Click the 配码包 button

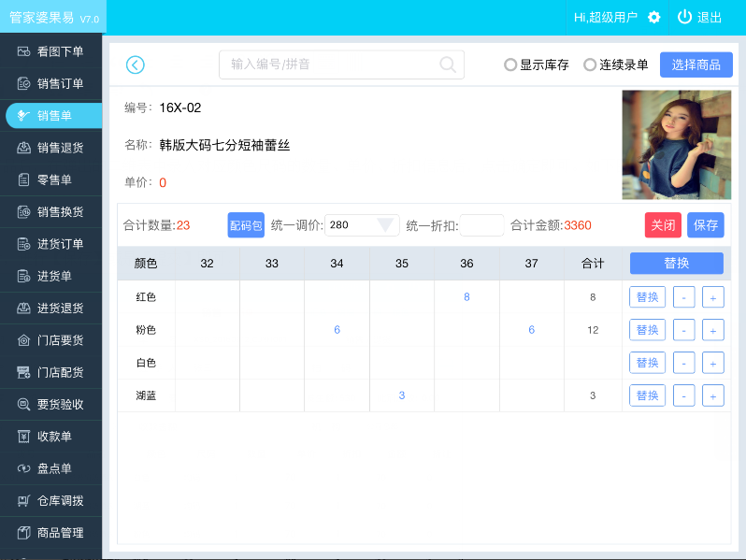click(x=246, y=225)
